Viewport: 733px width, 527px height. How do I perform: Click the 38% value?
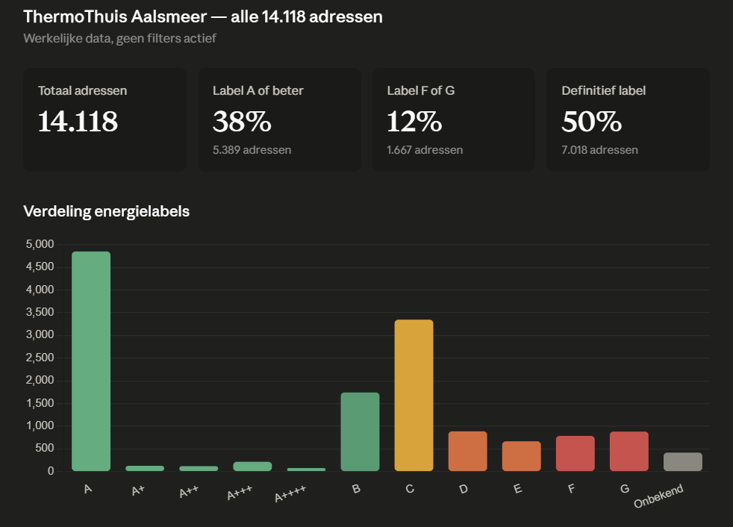[x=242, y=122]
